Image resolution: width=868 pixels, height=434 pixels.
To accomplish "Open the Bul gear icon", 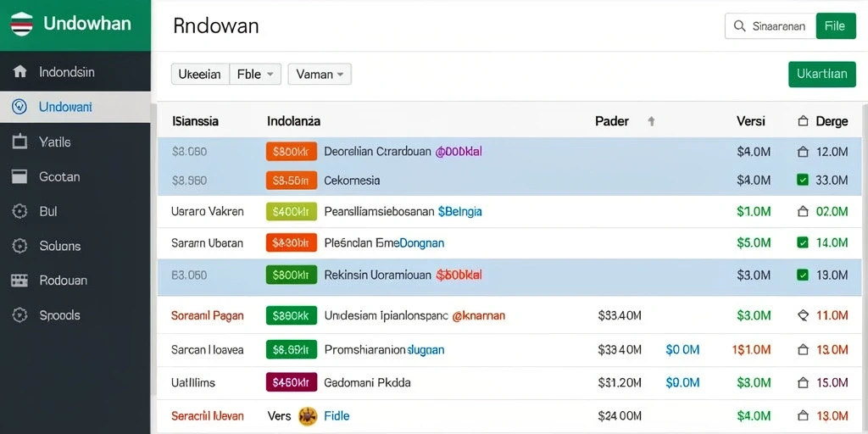I will pyautogui.click(x=19, y=211).
